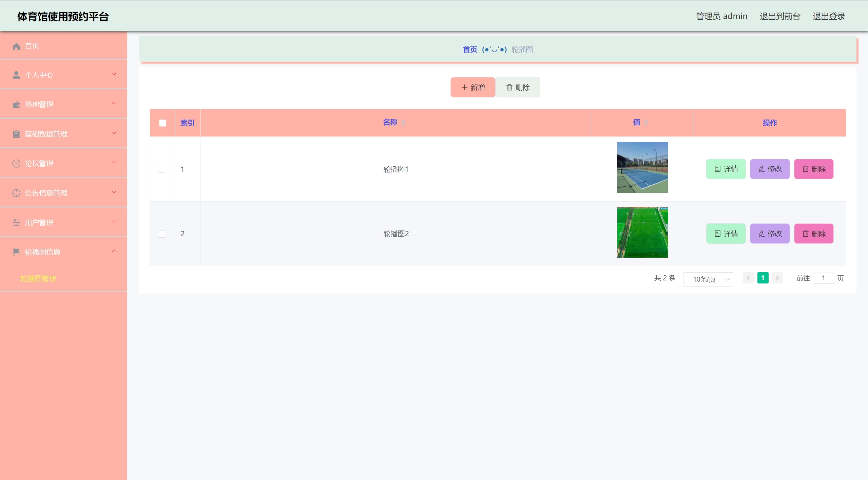Click the person icon for 个人中心

[x=16, y=75]
